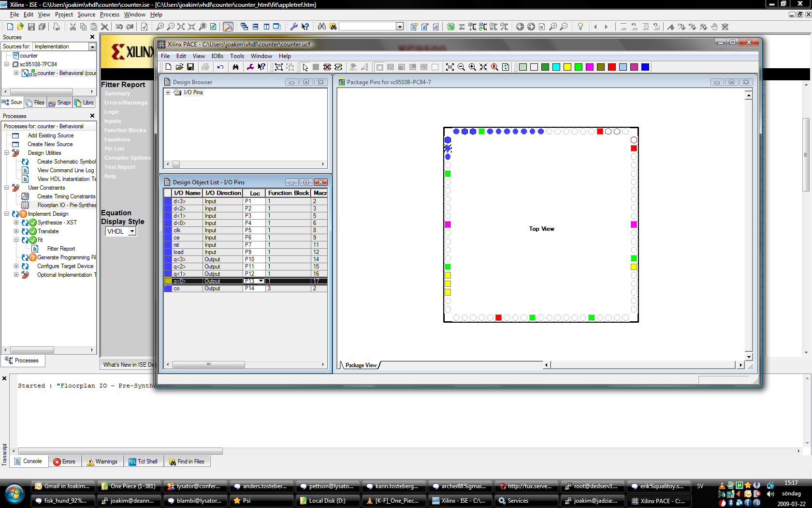Open the Sources for dropdown
This screenshot has height=508, width=812.
(92, 46)
